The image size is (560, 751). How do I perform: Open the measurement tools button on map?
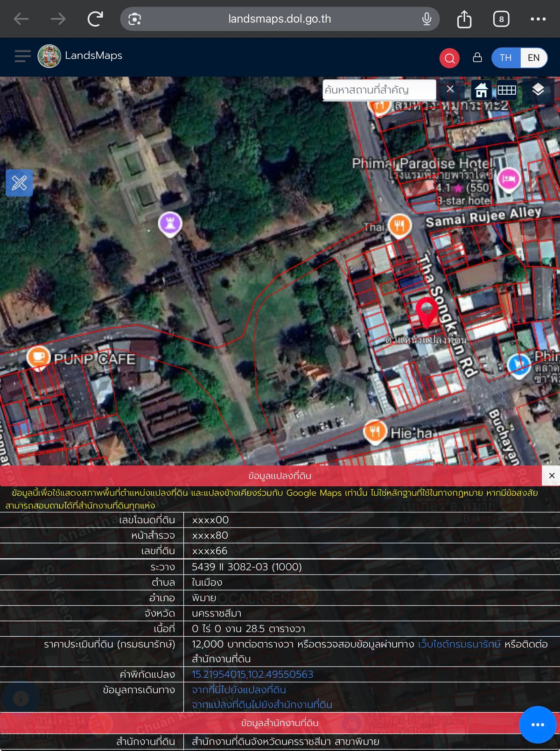19,182
